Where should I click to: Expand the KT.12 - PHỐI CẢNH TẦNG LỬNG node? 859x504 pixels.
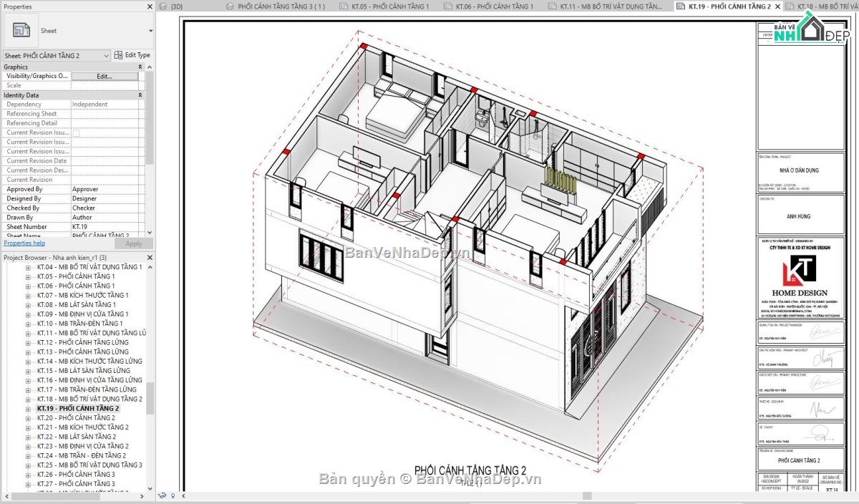click(x=29, y=342)
